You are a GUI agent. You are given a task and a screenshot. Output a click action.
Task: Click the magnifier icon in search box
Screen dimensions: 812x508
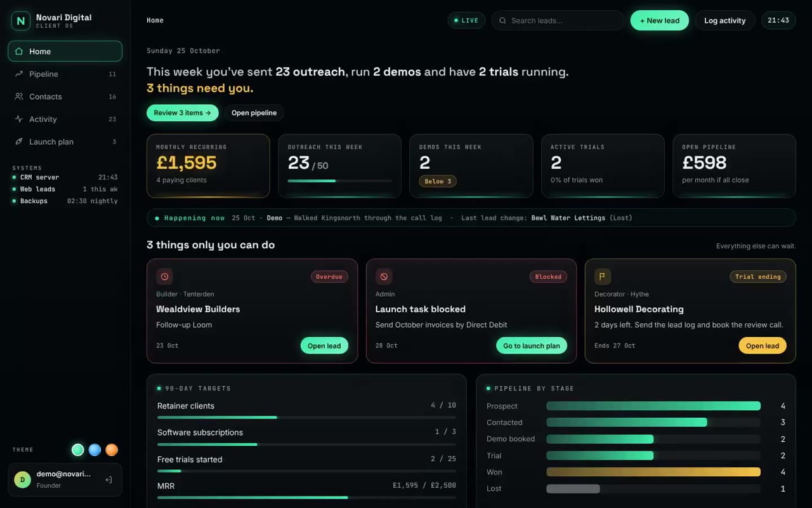pos(502,20)
